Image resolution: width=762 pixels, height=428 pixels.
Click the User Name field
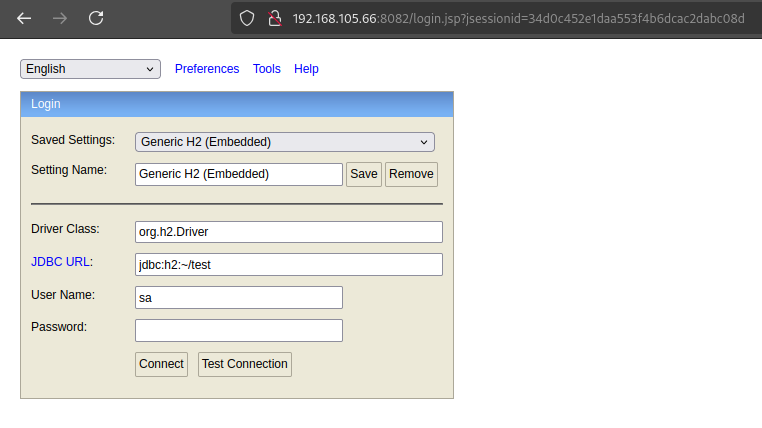point(239,297)
